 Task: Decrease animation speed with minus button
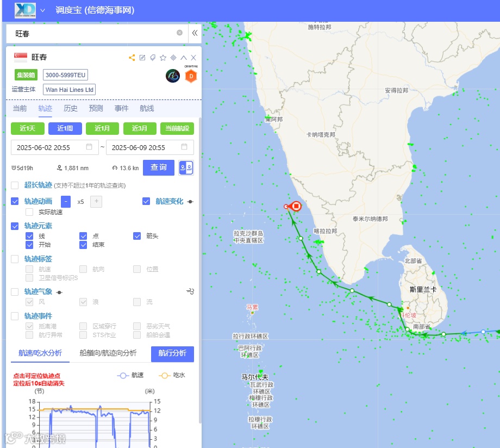pos(65,202)
